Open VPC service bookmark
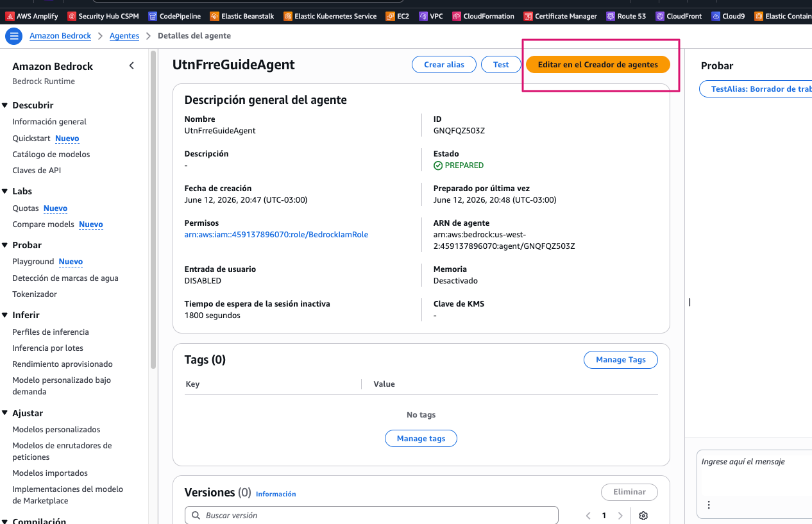The width and height of the screenshot is (812, 524). pyautogui.click(x=430, y=16)
